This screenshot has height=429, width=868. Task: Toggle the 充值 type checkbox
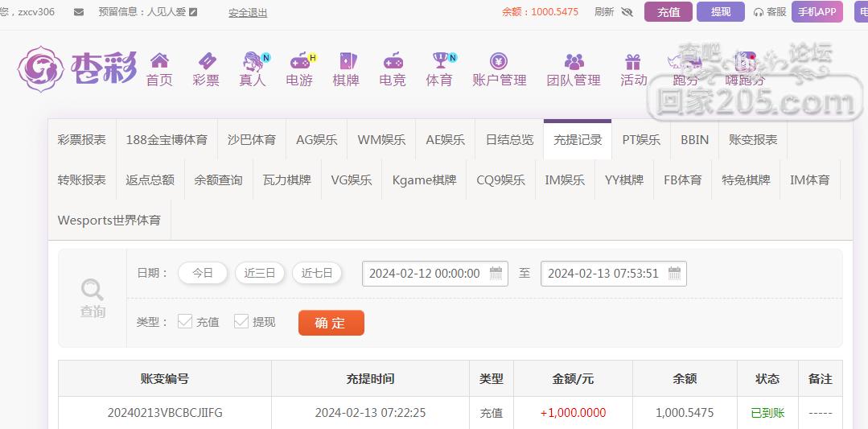(x=185, y=322)
